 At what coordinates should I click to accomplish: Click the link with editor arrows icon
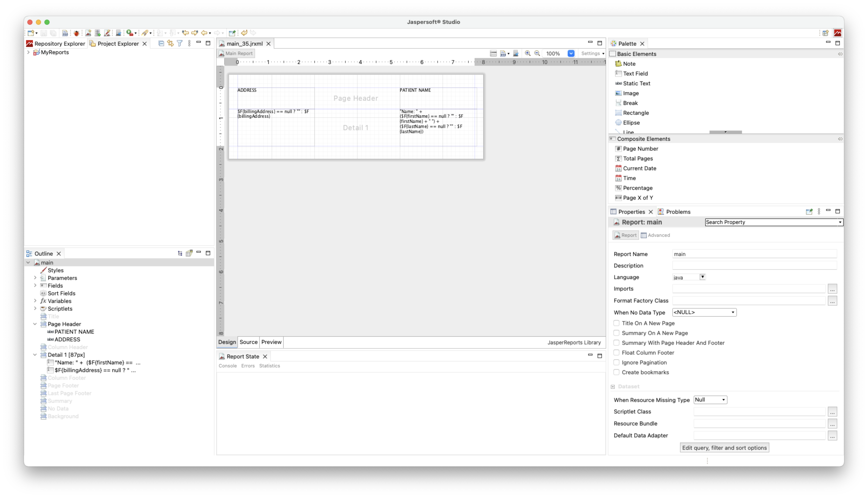pos(170,44)
